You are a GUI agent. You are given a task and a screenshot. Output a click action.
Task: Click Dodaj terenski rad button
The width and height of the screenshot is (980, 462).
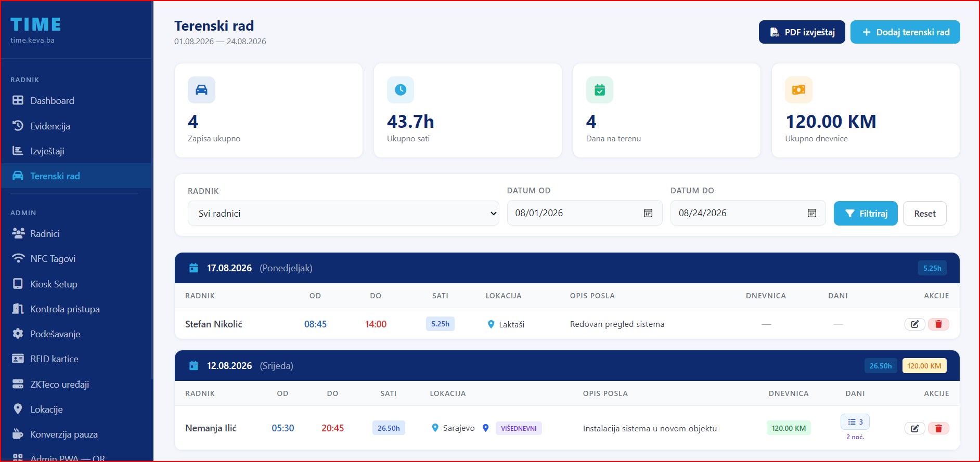[x=905, y=32]
